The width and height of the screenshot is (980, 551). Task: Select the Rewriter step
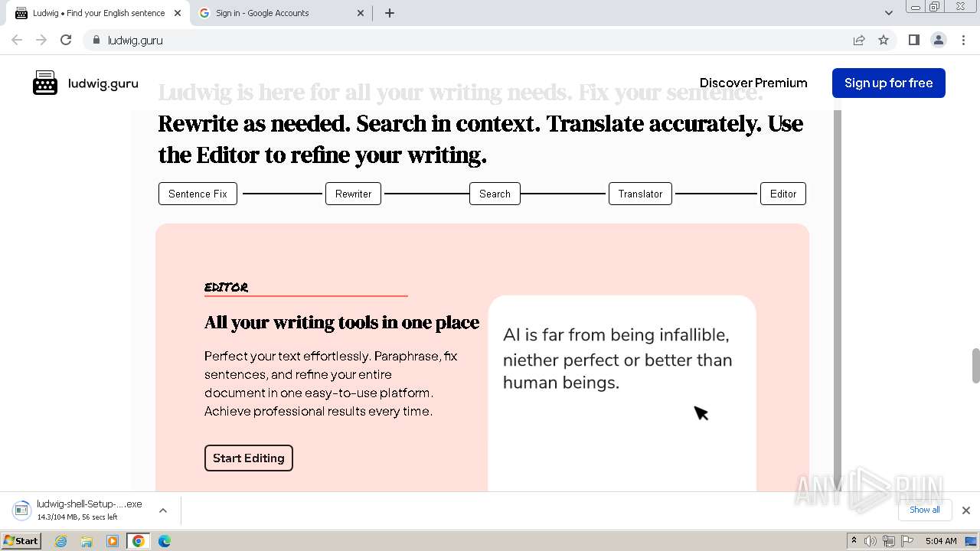tap(353, 194)
